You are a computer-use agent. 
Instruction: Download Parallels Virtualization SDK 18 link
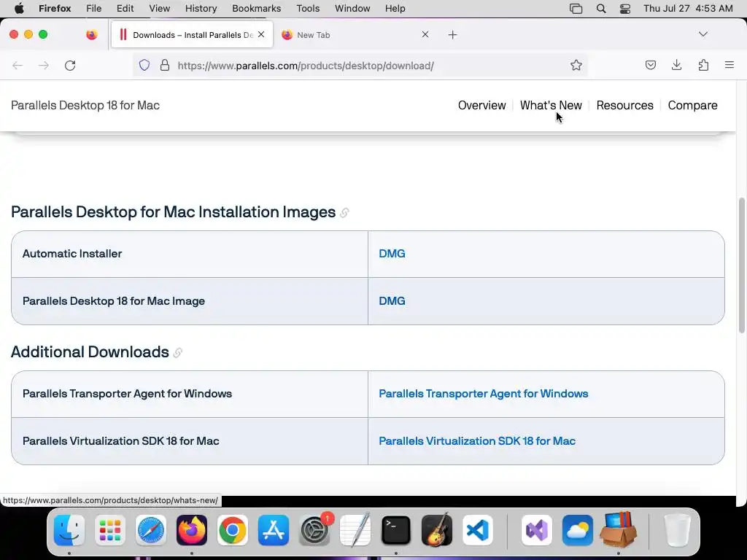[477, 441]
